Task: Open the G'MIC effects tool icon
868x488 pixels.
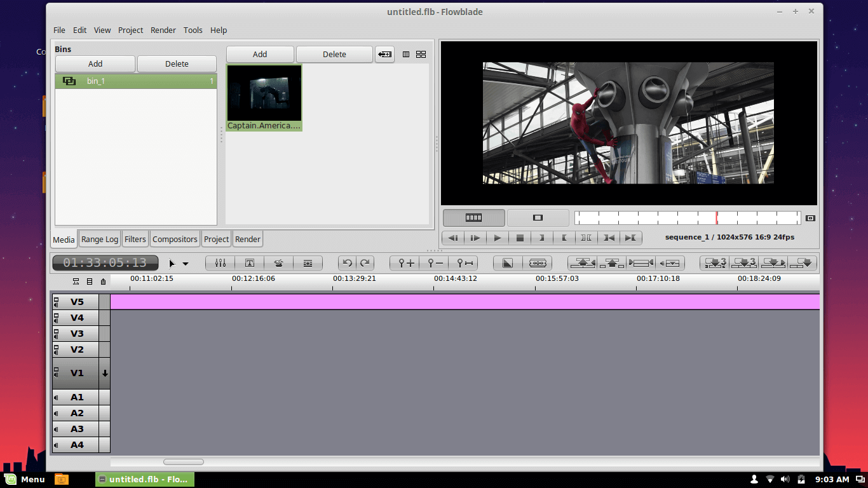Action: pyautogui.click(x=278, y=263)
